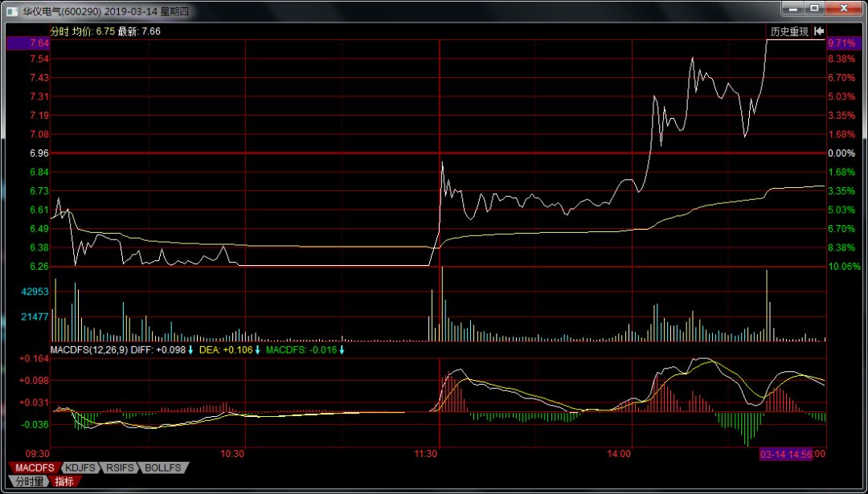Close the 华仪电气 chart window
Screen dimensions: 868x494
[x=844, y=8]
